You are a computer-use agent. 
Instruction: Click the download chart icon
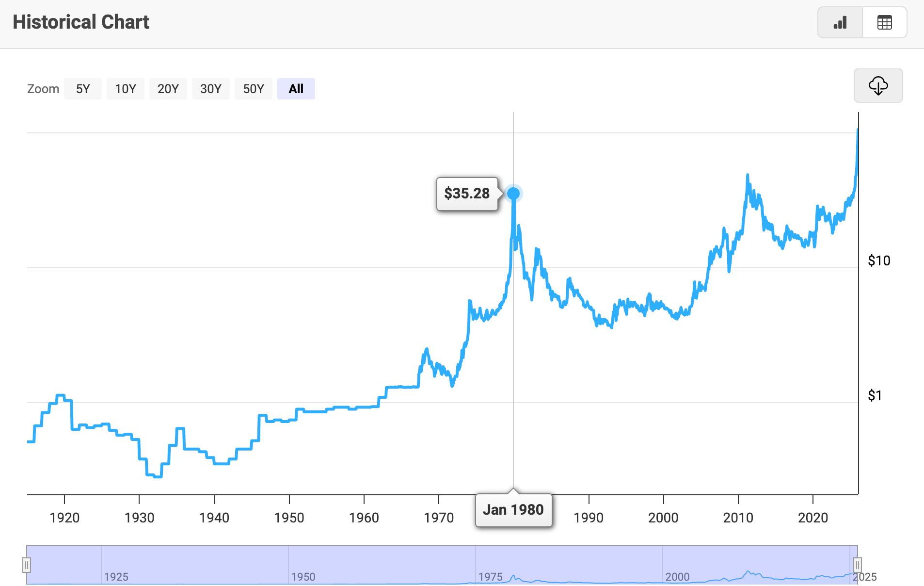click(878, 86)
